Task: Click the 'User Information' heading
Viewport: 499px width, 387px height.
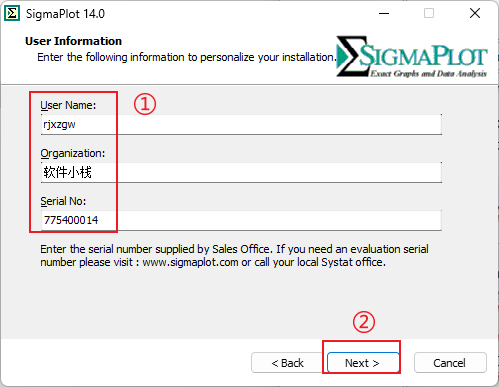Action: click(x=73, y=41)
